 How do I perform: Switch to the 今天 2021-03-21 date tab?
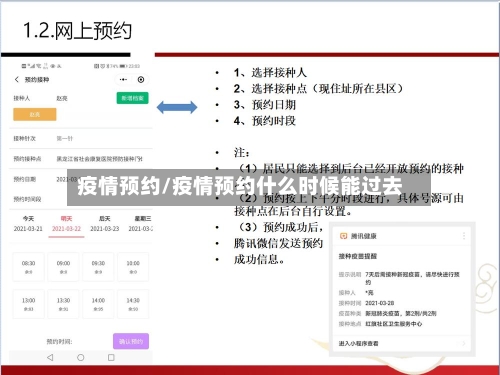28,224
